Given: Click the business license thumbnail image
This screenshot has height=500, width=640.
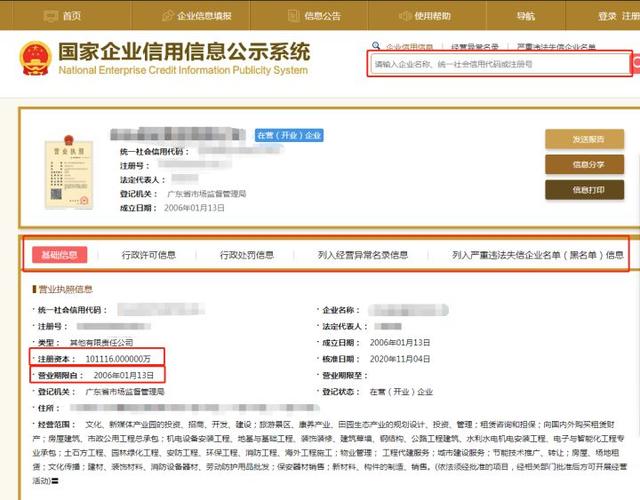Looking at the screenshot, I should [x=69, y=172].
